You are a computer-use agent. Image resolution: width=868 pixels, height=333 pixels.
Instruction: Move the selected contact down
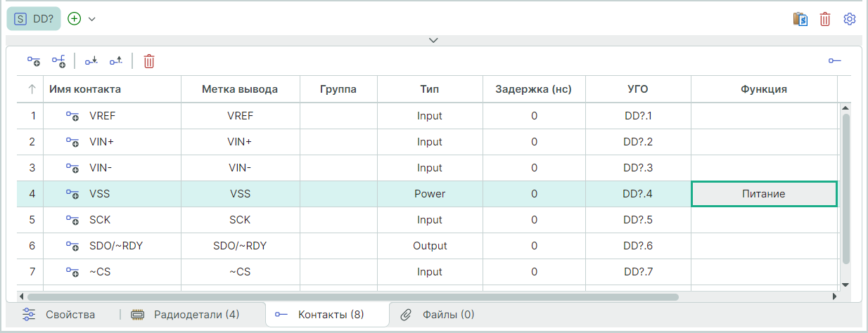[x=91, y=61]
